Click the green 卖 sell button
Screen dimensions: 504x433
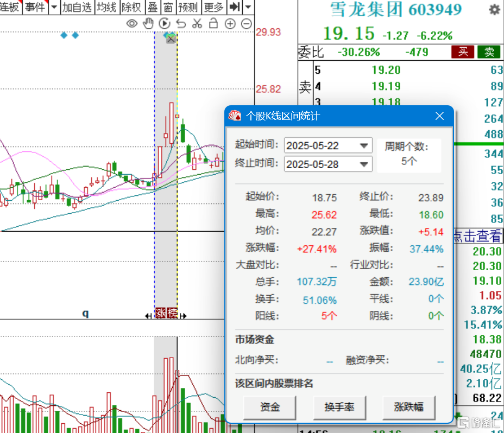[x=489, y=52]
